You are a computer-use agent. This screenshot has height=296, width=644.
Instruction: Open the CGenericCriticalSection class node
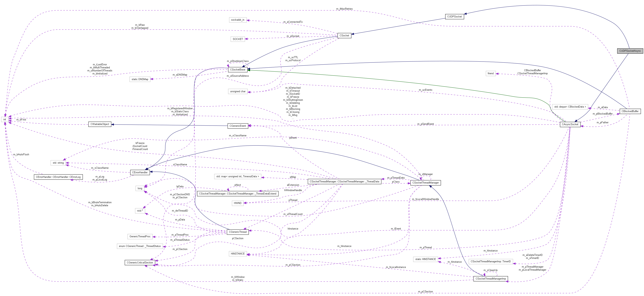point(140,263)
